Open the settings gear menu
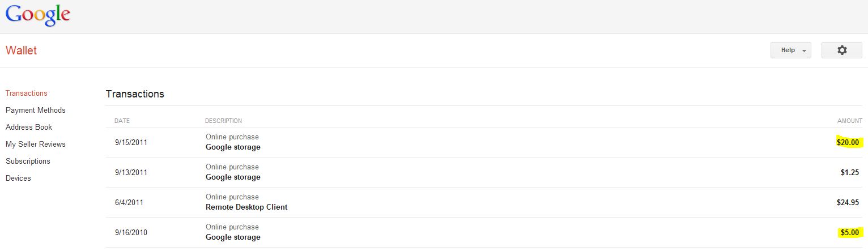868x251 pixels. pos(841,50)
